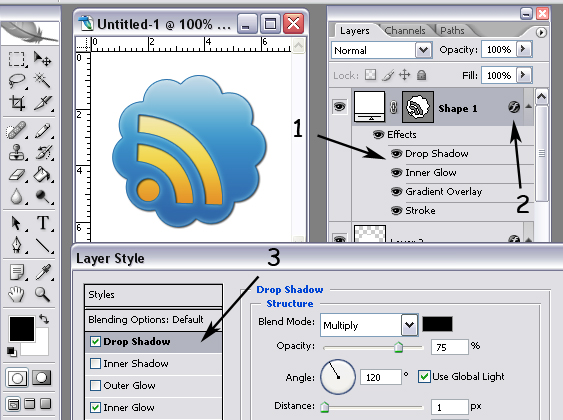Select the Paint Bucket tool
563x420 pixels.
pos(42,175)
